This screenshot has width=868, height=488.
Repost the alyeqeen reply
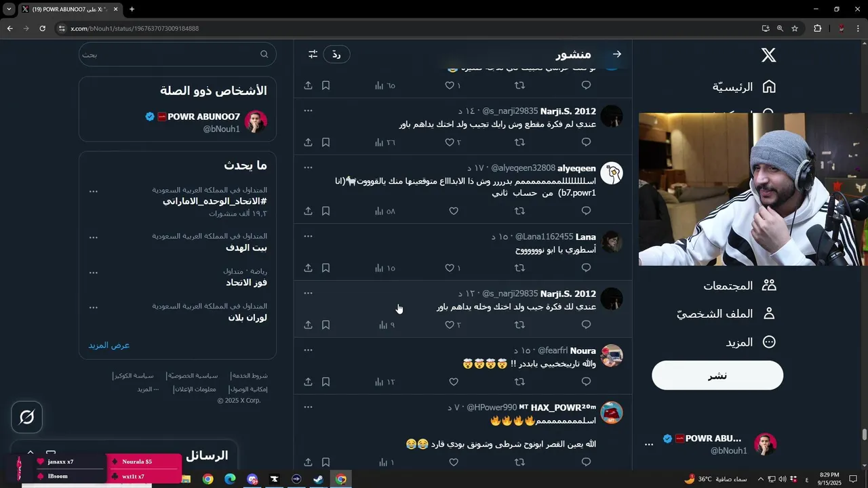coord(520,211)
